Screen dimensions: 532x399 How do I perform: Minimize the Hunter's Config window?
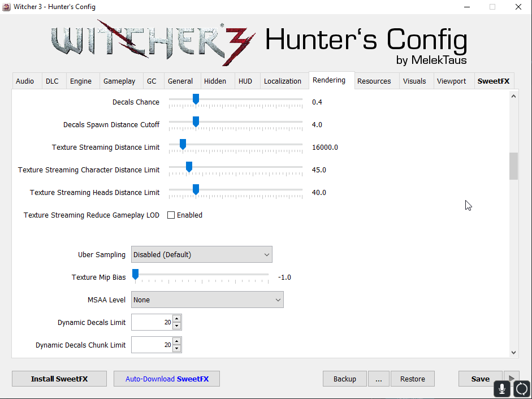click(x=467, y=7)
